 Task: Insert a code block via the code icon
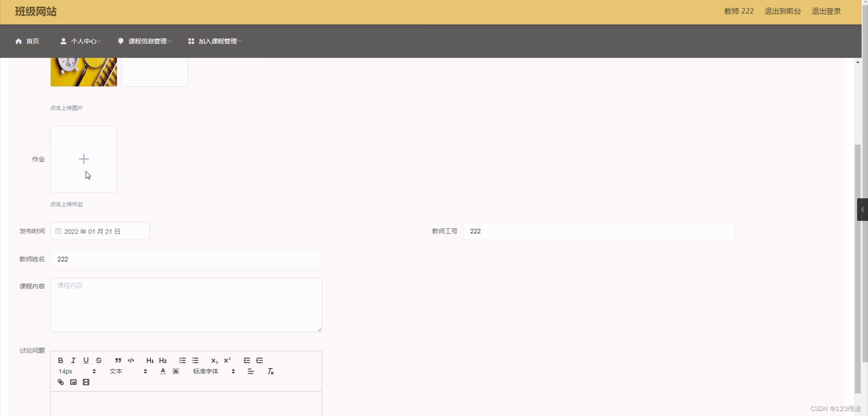click(x=131, y=360)
